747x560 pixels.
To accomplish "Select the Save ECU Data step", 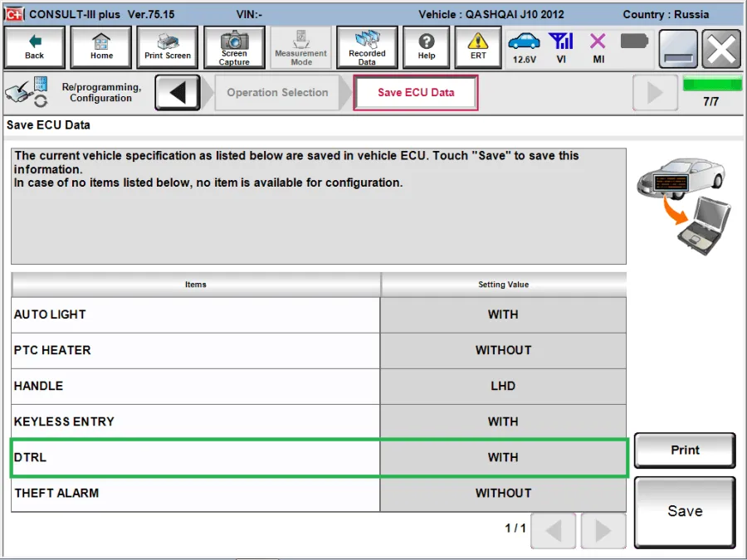I will click(x=416, y=92).
